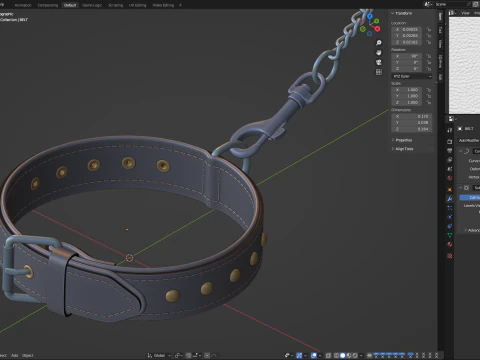Switch to the Animation workspace tab
This screenshot has width=480, height=360.
[23, 5]
